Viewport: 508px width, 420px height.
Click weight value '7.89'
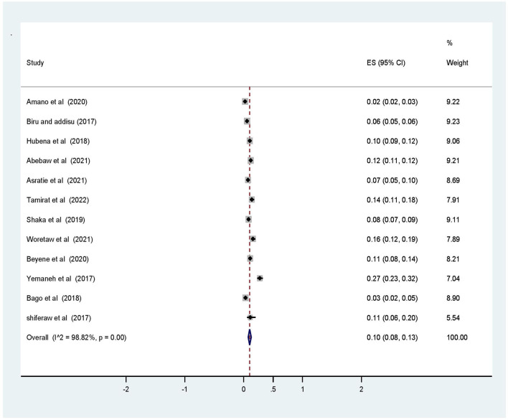pos(453,239)
